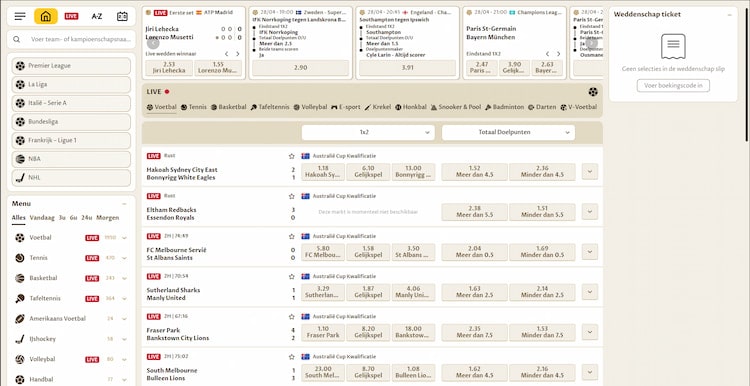Click the football icon in the LIVE header
The height and width of the screenshot is (386, 750).
593,91
